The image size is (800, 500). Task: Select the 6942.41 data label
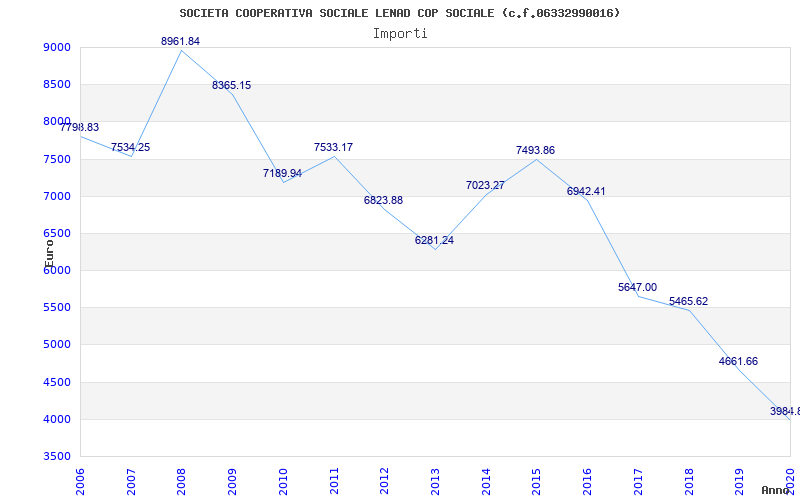(586, 191)
